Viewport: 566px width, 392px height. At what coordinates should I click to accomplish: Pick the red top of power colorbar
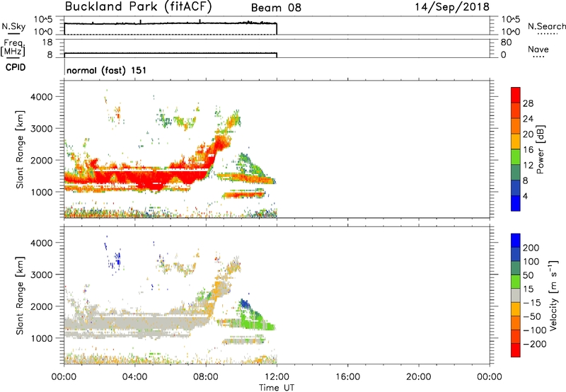click(516, 95)
